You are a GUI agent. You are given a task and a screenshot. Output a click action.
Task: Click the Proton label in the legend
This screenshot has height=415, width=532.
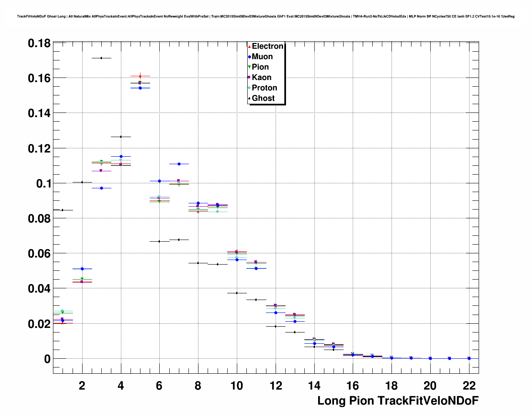click(264, 88)
